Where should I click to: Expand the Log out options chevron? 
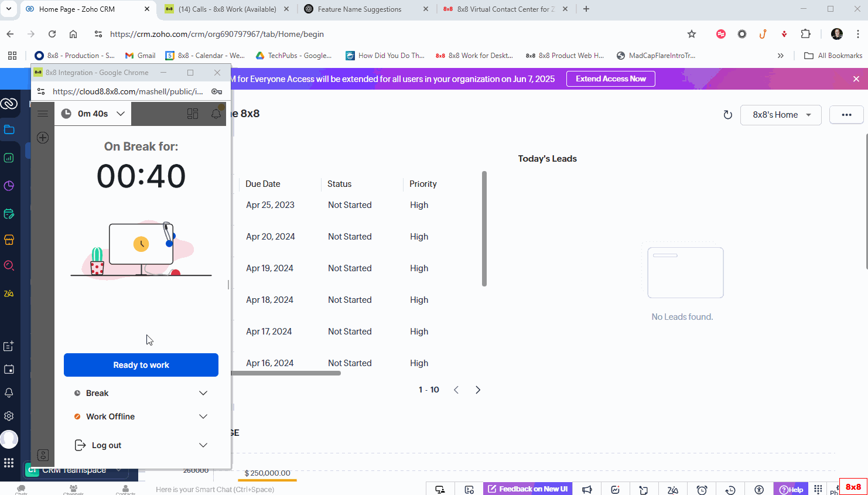[x=203, y=445]
